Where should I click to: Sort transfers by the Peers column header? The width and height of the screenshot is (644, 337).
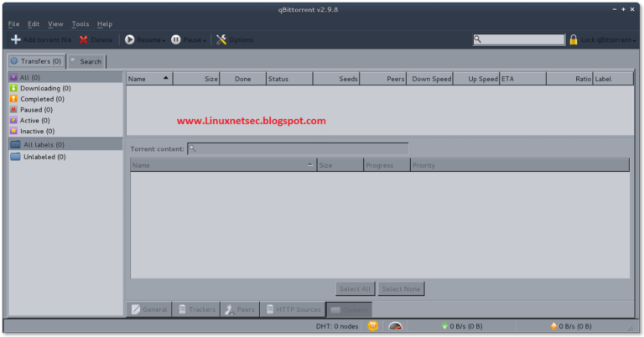click(x=383, y=79)
